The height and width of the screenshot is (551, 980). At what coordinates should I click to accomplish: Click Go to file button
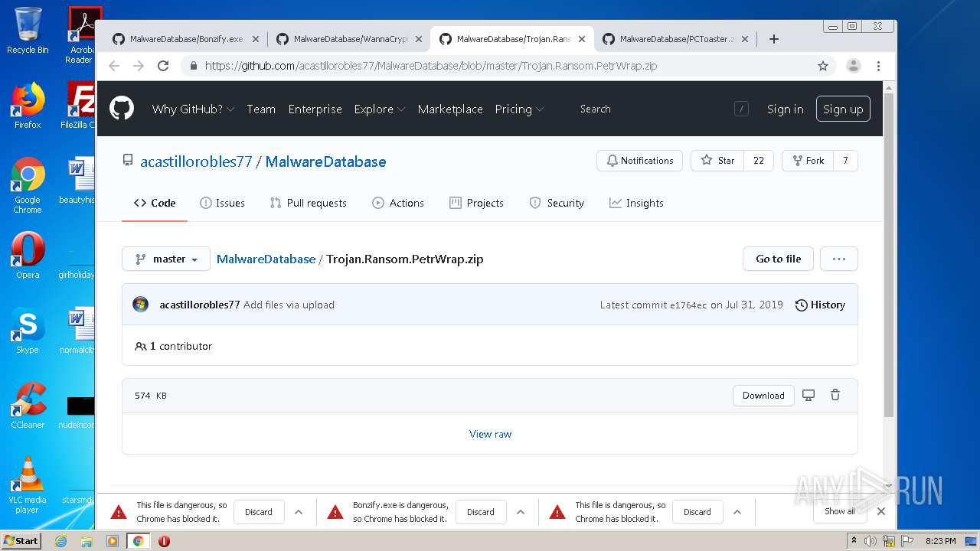(x=779, y=259)
